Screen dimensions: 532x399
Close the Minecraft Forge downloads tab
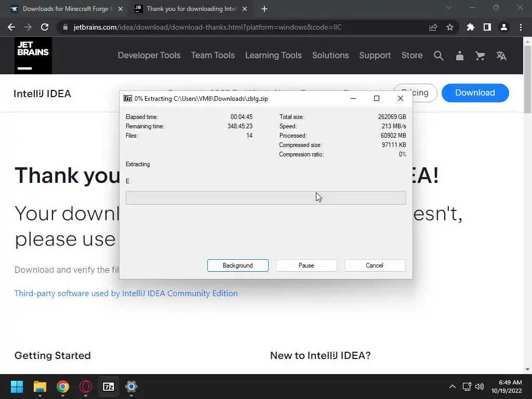click(x=121, y=9)
